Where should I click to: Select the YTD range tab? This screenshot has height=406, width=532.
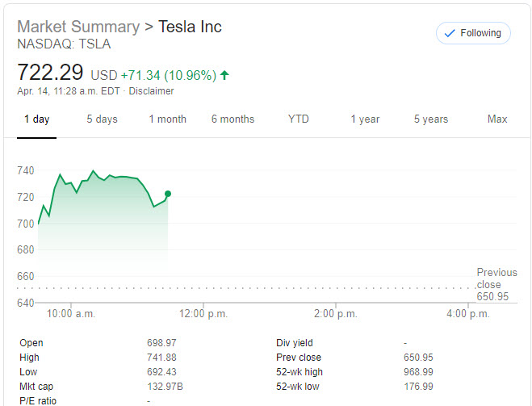coord(299,119)
